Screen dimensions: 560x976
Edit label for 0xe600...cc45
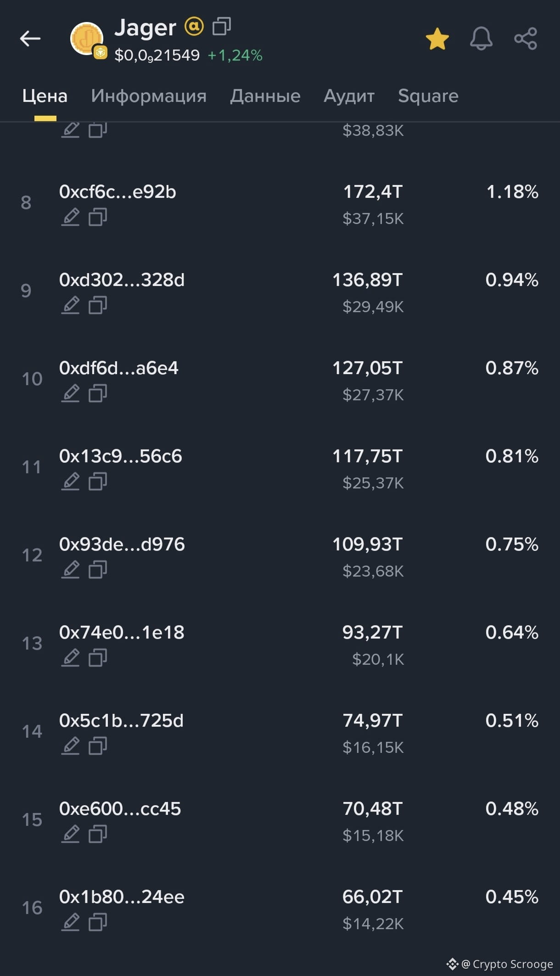[70, 834]
